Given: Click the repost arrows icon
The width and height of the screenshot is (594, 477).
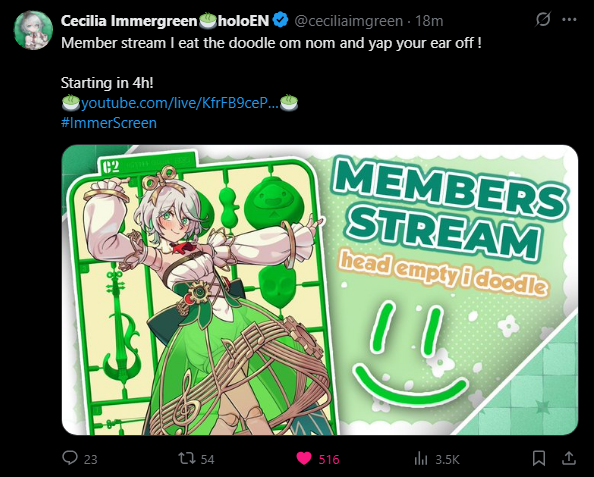Looking at the screenshot, I should pos(187,458).
